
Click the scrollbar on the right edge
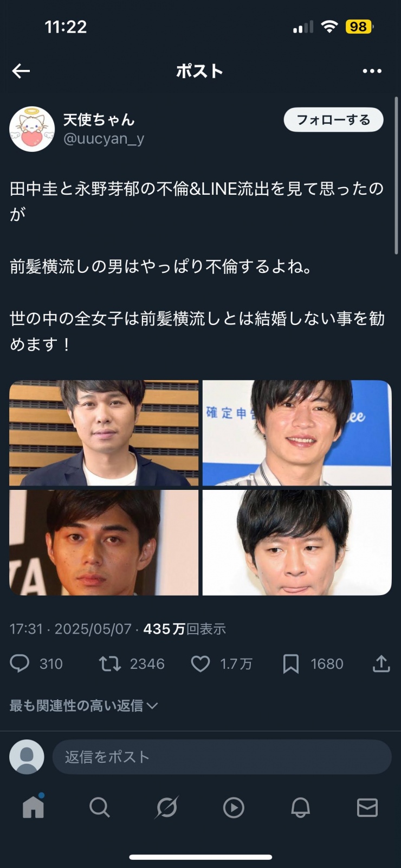(x=396, y=175)
